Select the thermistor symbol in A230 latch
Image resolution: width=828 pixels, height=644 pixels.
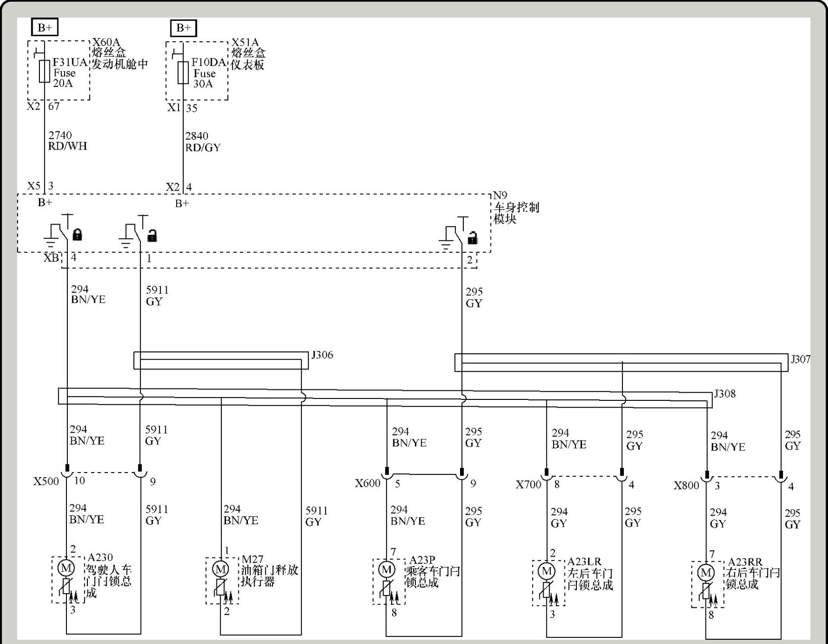[x=66, y=586]
